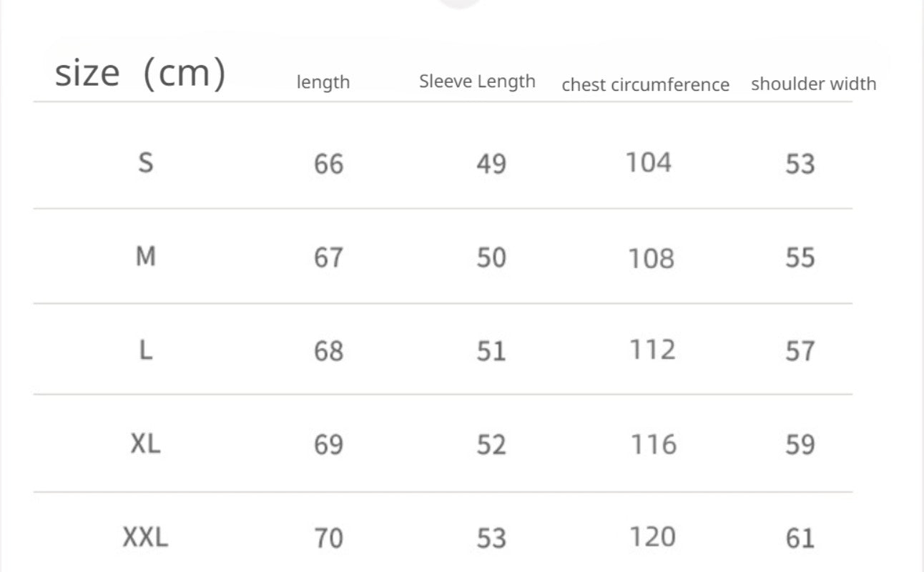Click length value 70 for size XXL
Viewport: 924px width, 572px height.
click(x=328, y=538)
